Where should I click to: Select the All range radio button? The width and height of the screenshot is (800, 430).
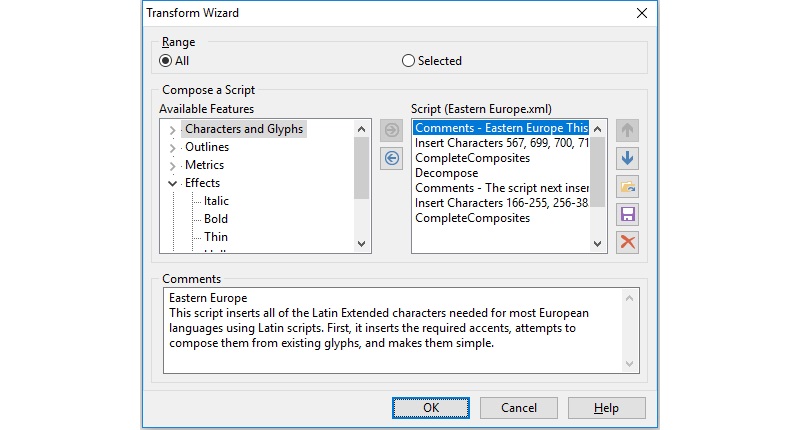pyautogui.click(x=165, y=61)
